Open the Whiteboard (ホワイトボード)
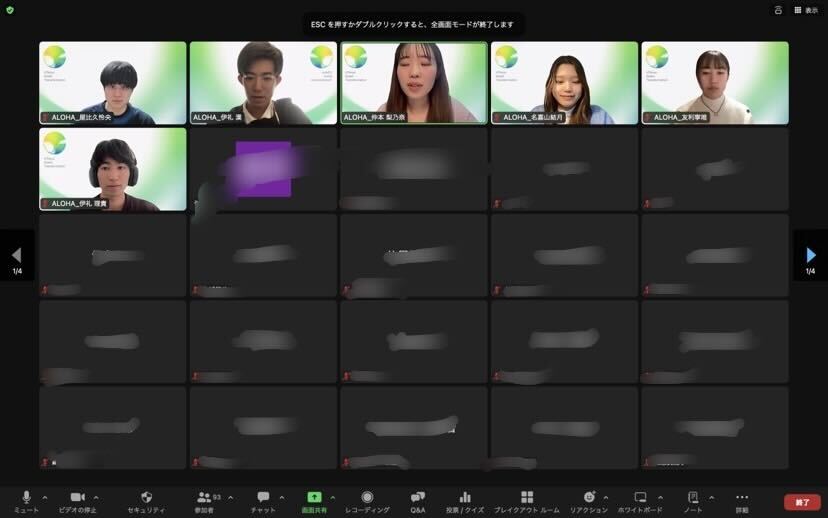828x518 pixels. [641, 497]
